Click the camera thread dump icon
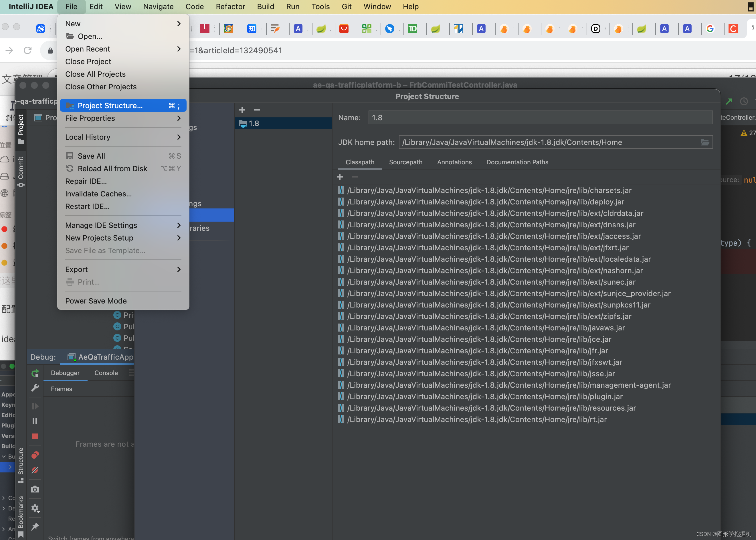 tap(35, 489)
